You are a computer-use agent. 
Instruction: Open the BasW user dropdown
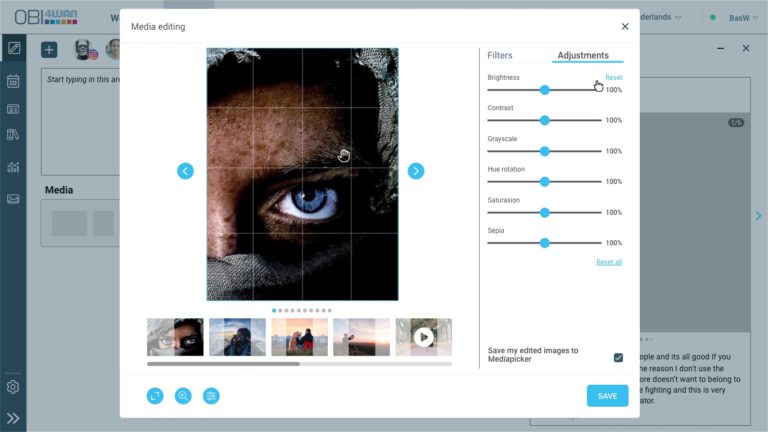click(743, 18)
